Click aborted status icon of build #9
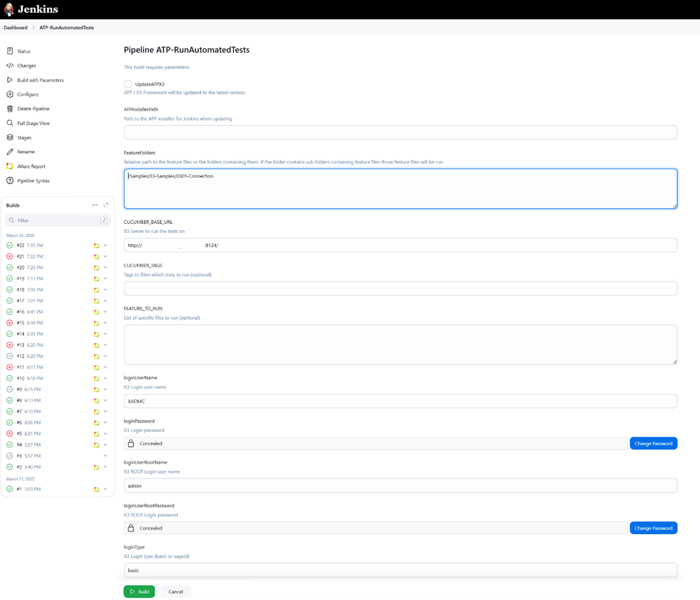The image size is (700, 600). point(10,389)
